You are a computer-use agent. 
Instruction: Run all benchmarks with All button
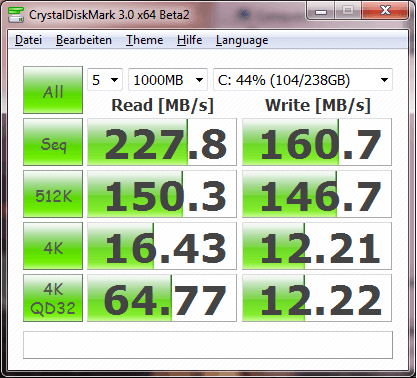[x=53, y=90]
